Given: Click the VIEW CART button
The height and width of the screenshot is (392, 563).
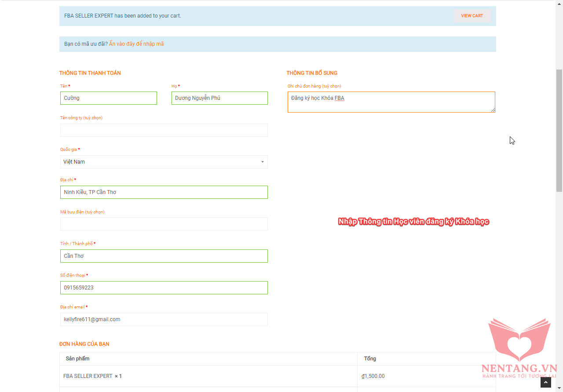Looking at the screenshot, I should [x=472, y=16].
